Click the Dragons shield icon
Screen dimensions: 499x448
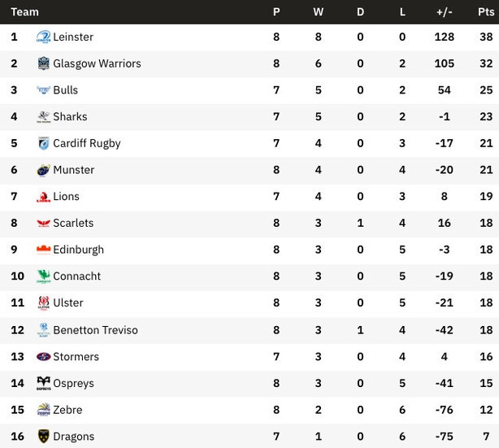pyautogui.click(x=43, y=437)
